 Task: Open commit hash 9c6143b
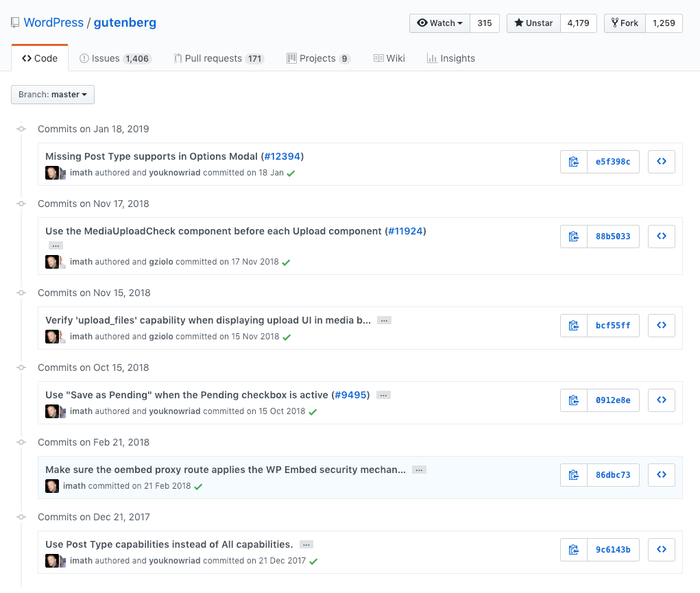tap(613, 549)
